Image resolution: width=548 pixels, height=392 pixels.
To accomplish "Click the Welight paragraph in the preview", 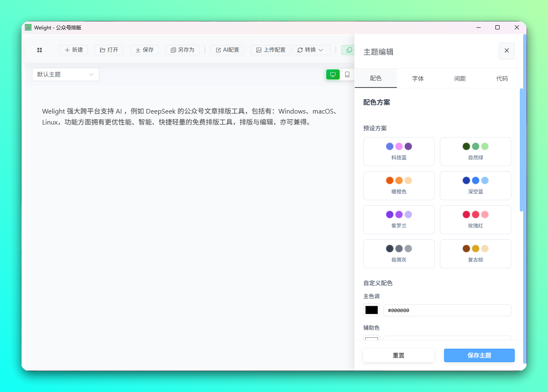I will [190, 117].
